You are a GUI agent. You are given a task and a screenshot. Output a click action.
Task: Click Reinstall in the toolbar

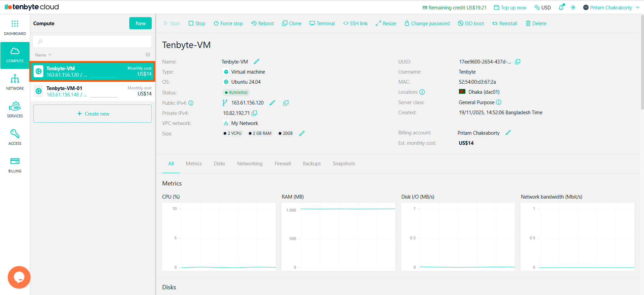[x=505, y=23]
